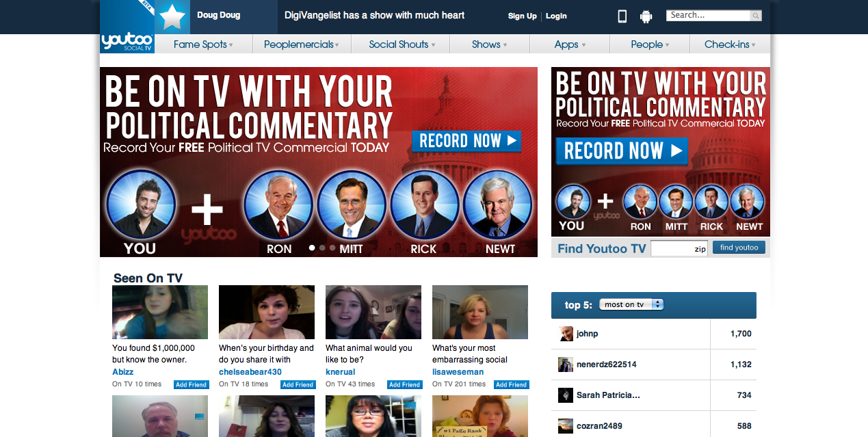Click the '1,700' count for johnp
This screenshot has height=437, width=868.
pos(741,334)
